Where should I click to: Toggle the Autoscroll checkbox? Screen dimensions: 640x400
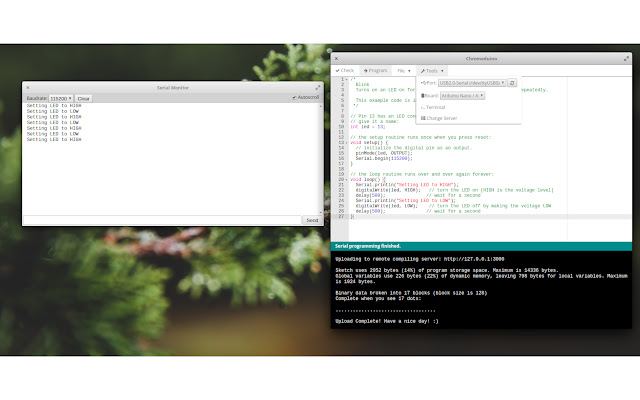click(294, 98)
